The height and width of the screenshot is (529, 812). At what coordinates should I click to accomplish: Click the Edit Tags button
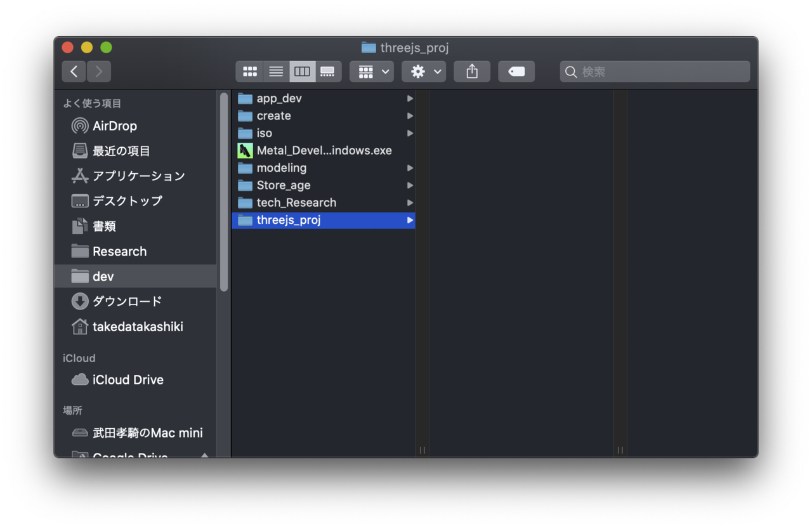click(x=516, y=72)
